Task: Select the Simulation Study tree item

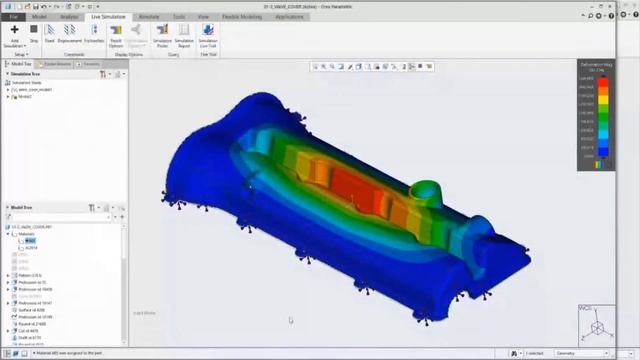Action: click(x=24, y=83)
